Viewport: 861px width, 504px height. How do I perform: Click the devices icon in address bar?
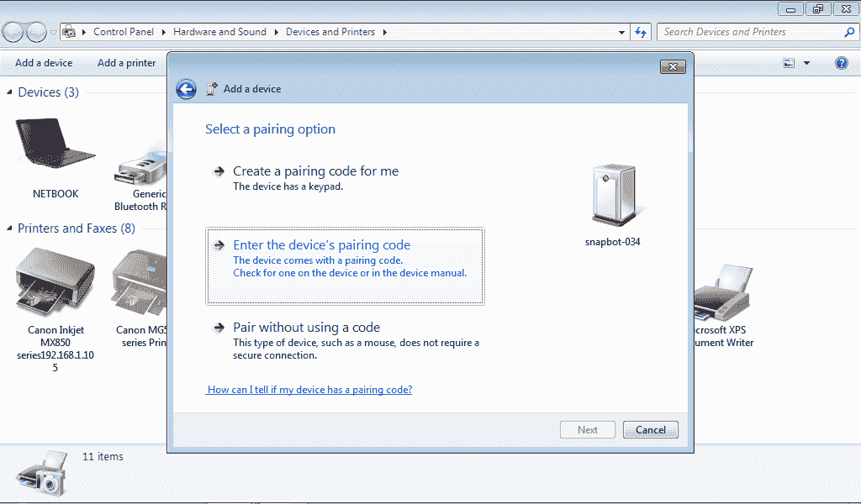pyautogui.click(x=69, y=32)
